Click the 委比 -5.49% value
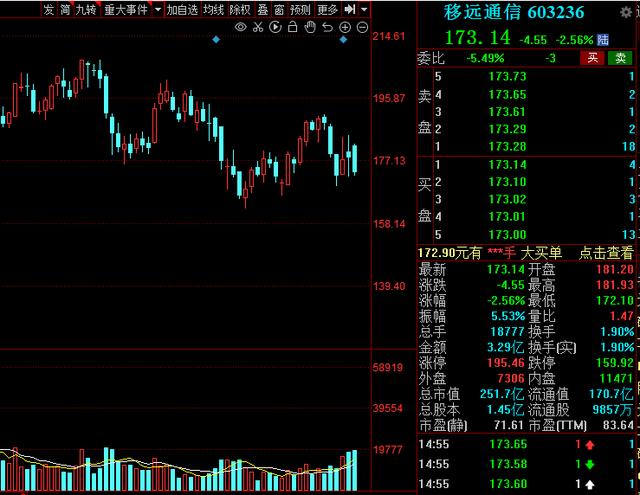 coord(485,58)
